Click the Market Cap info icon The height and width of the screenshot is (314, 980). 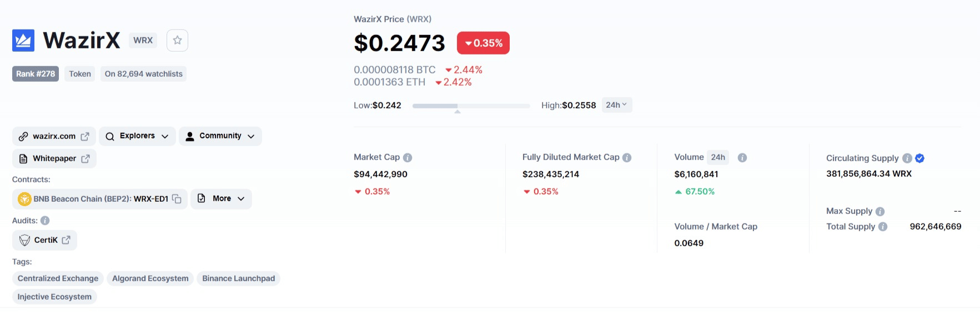pyautogui.click(x=408, y=158)
